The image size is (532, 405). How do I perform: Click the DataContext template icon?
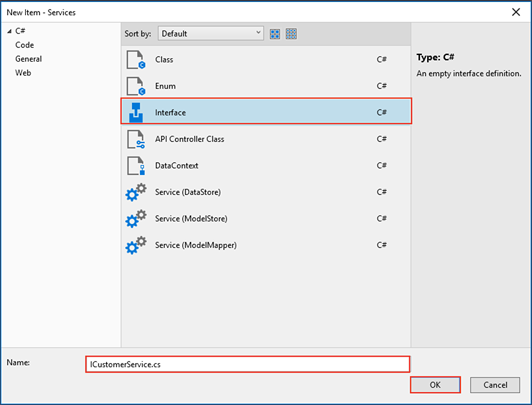[135, 166]
